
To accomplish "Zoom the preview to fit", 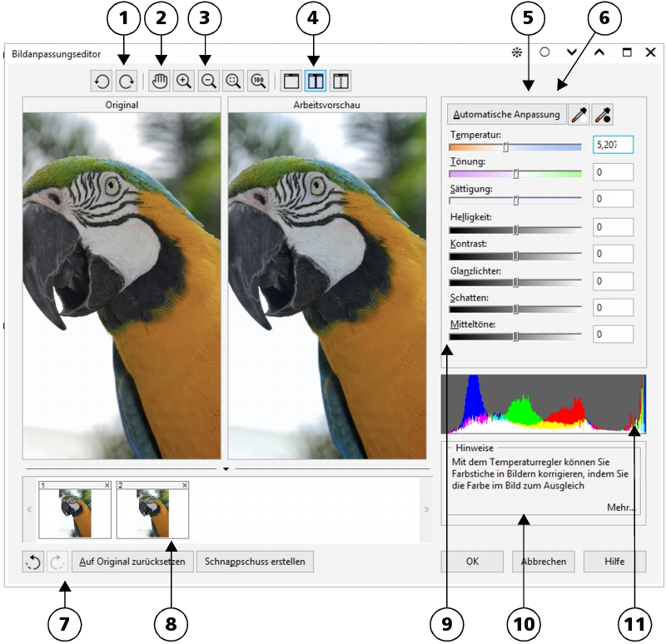I will pyautogui.click(x=234, y=82).
